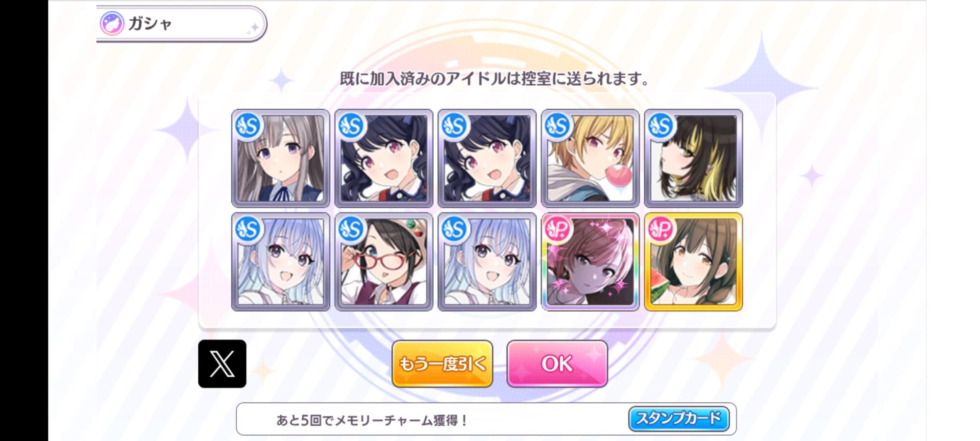This screenshot has width=980, height=441.
Task: Click the ガシャ header icon
Action: pos(112,23)
